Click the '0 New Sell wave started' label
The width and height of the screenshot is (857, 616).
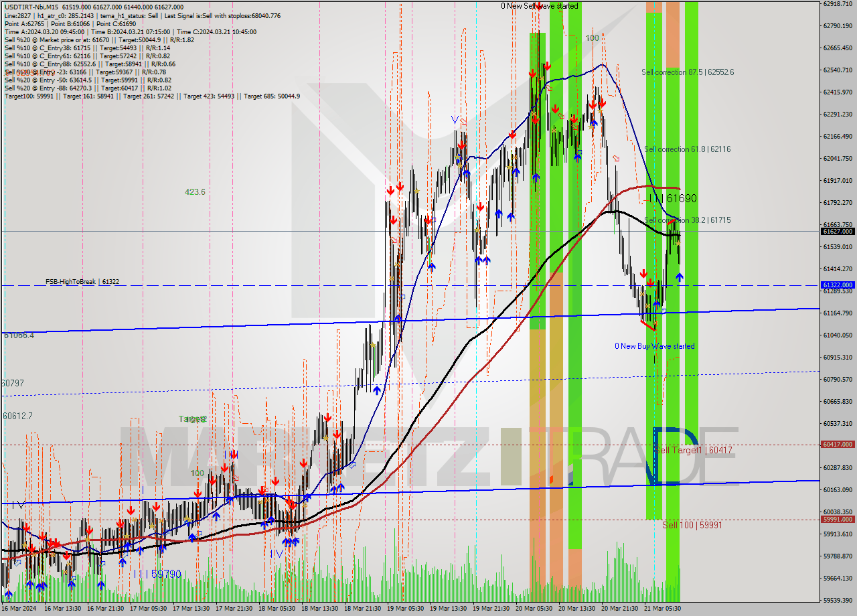click(x=540, y=6)
